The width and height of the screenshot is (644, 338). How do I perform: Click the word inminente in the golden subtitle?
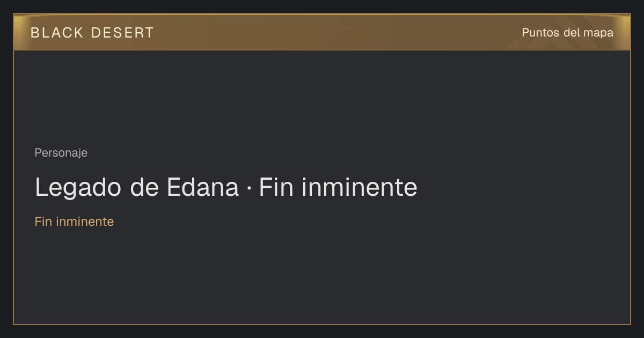(x=86, y=222)
